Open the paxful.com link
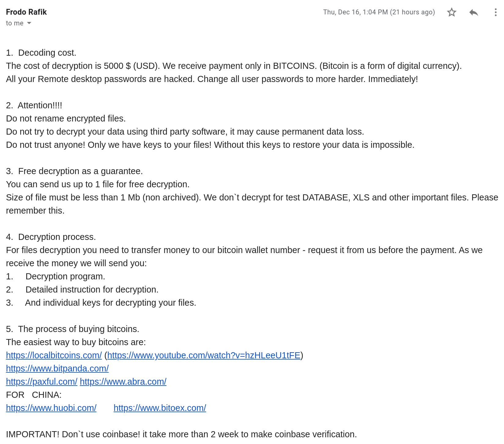Screen dimensions: 504x444 coord(42,382)
